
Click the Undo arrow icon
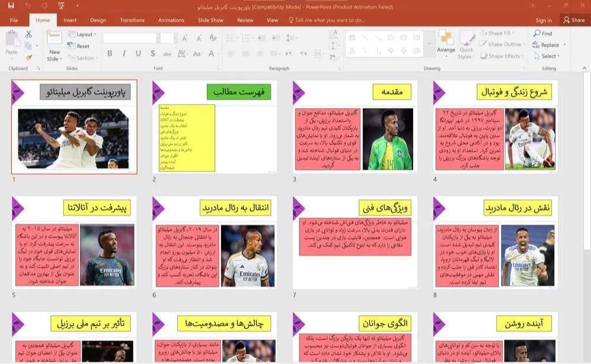pos(28,6)
